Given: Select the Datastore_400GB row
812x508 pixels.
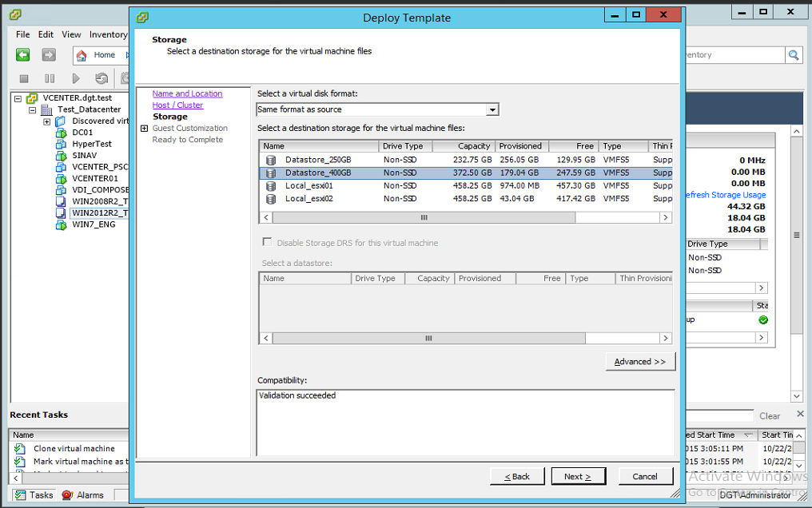Looking at the screenshot, I should pos(466,173).
